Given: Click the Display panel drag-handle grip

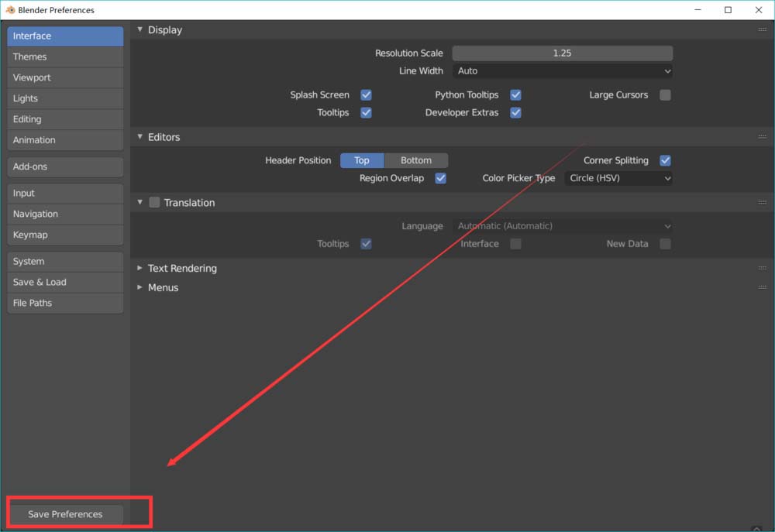Looking at the screenshot, I should (x=763, y=29).
